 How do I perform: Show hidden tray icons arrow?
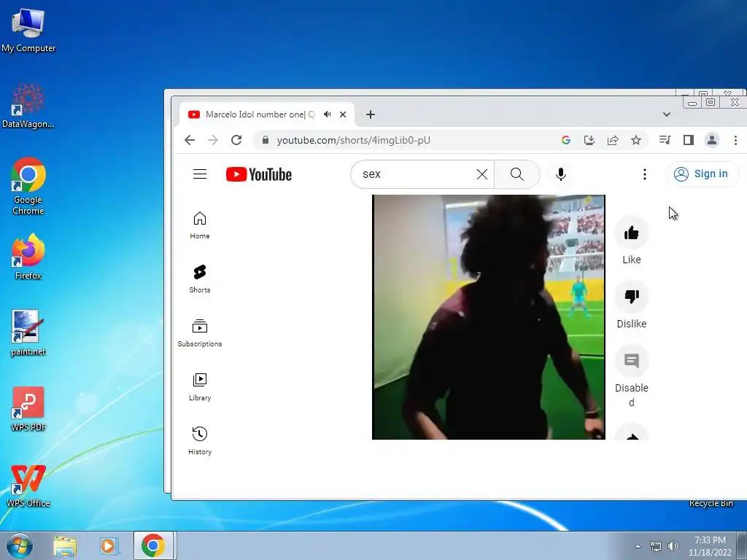[638, 546]
